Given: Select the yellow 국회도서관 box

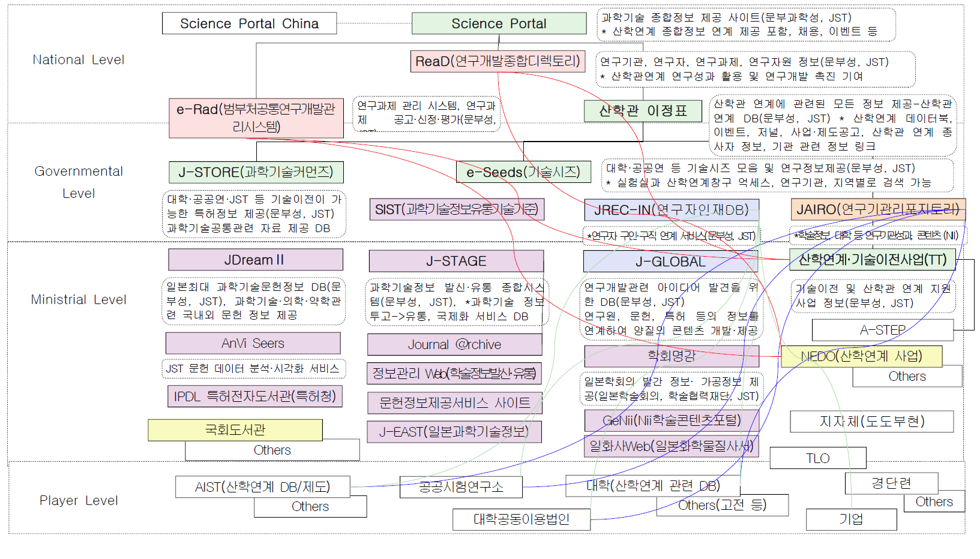Looking at the screenshot, I should pos(235,430).
